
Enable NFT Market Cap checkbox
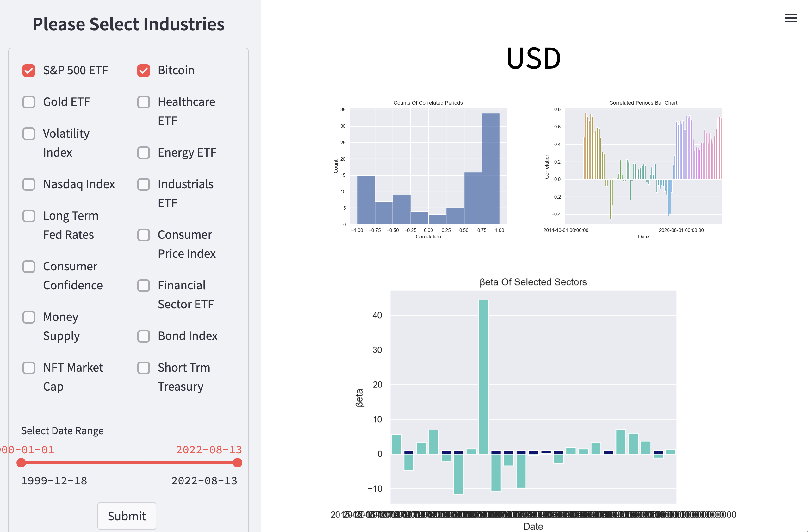(29, 368)
